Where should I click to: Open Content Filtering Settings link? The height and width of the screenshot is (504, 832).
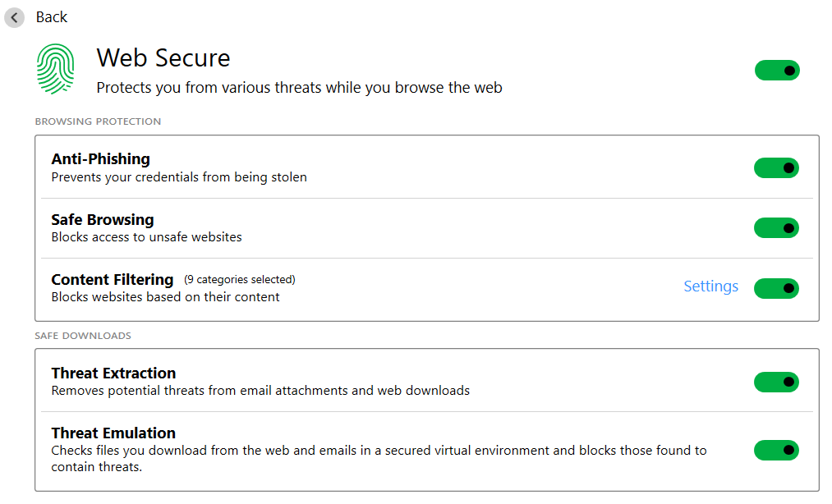tap(710, 286)
